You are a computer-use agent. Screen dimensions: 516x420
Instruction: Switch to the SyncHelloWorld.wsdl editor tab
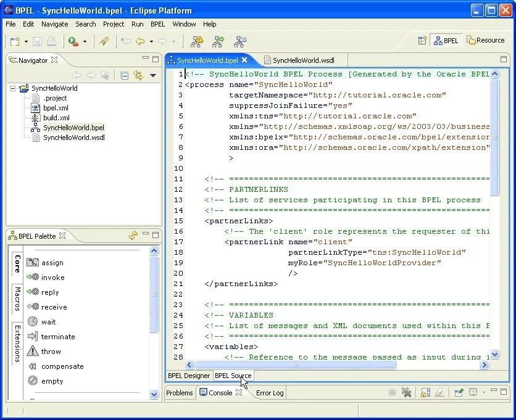(299, 60)
